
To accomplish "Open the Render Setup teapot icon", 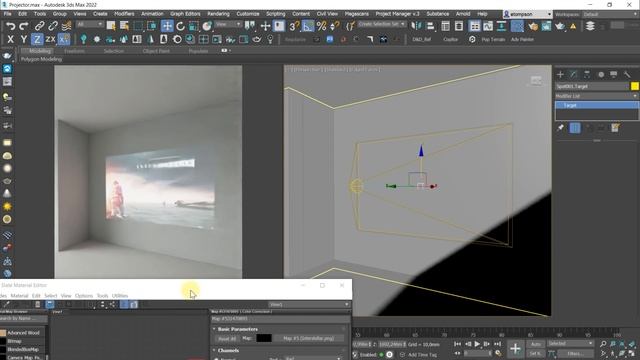I will [533, 26].
